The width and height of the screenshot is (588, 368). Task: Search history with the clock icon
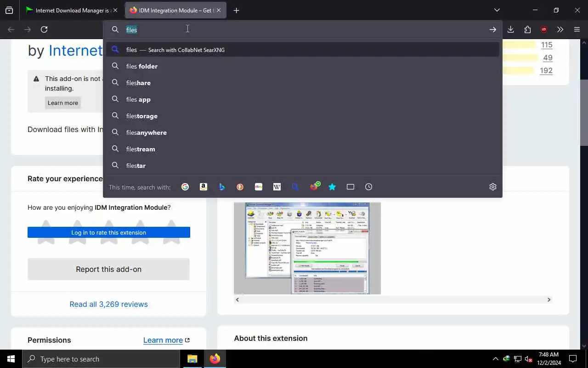369,187
